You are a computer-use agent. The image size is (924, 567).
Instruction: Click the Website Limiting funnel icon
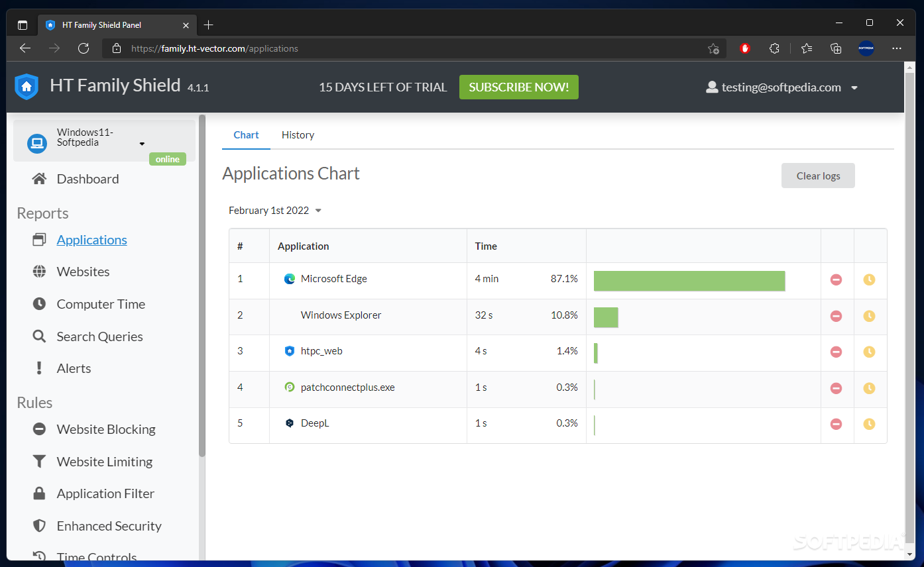(39, 462)
